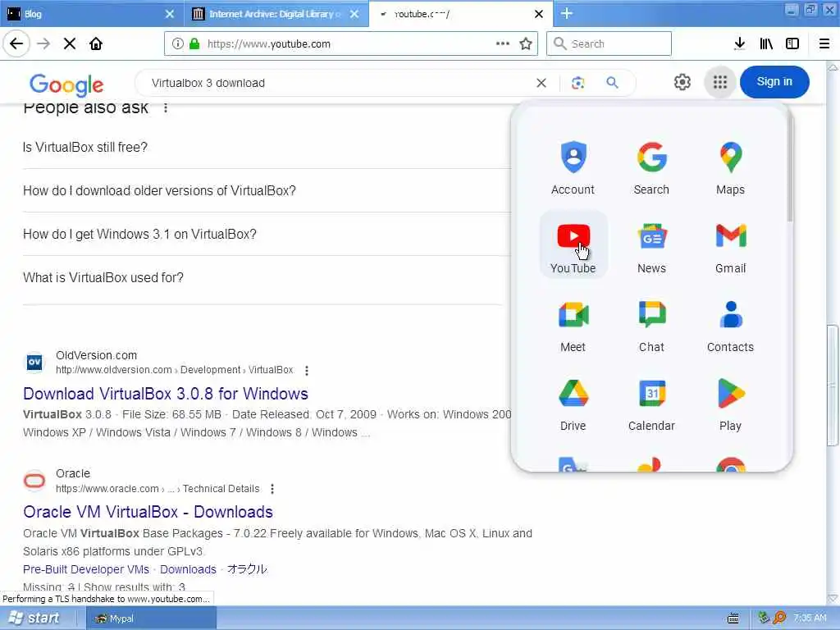Open Google quick settings gear
840x630 pixels.
click(x=682, y=82)
